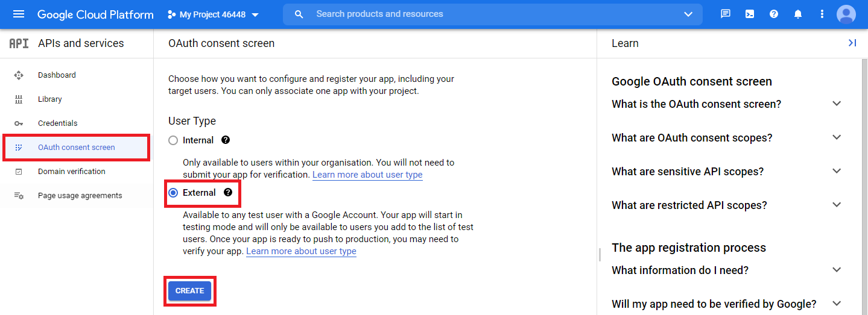Click the OAuth consent screen page title
Viewport: 868px width, 315px height.
221,43
